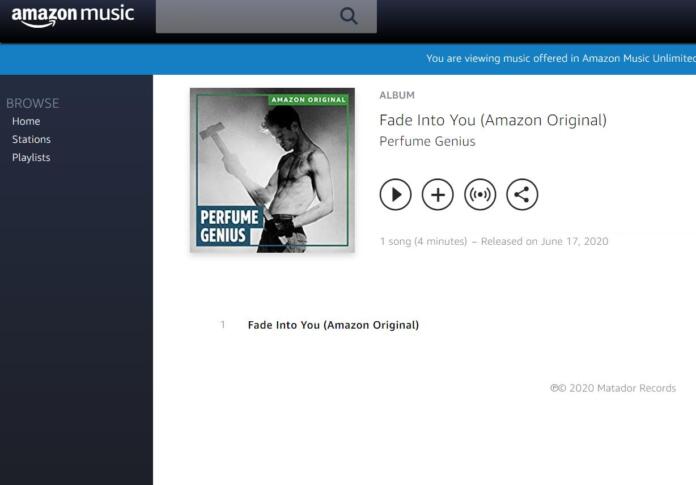Click the release date June 17, 2020 text
The image size is (696, 485).
(545, 241)
